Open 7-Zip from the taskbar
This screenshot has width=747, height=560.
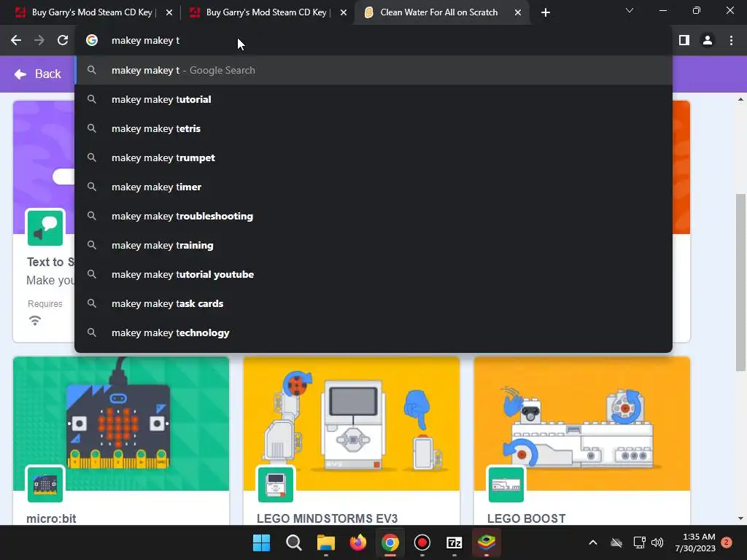pos(454,542)
